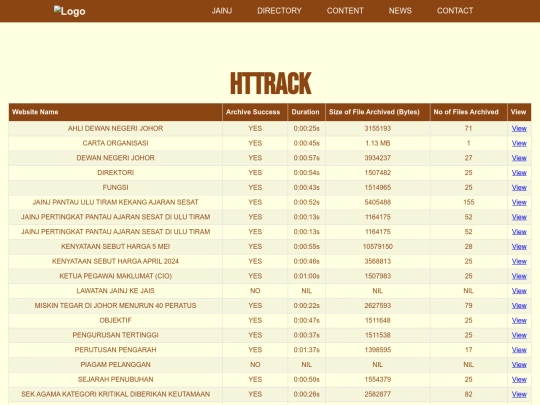This screenshot has height=405, width=540.
Task: Open View link for KENYATAAN SEBUT HARGA 5 MEI
Action: coord(519,247)
